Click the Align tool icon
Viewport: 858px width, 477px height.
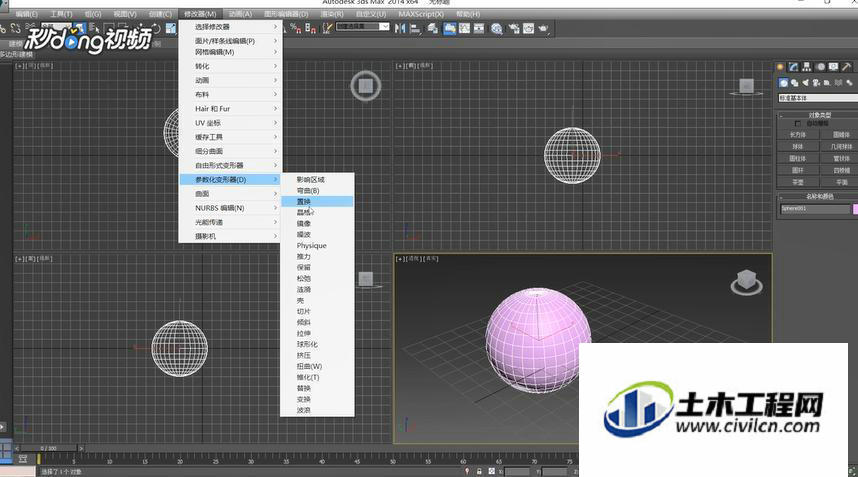[415, 28]
